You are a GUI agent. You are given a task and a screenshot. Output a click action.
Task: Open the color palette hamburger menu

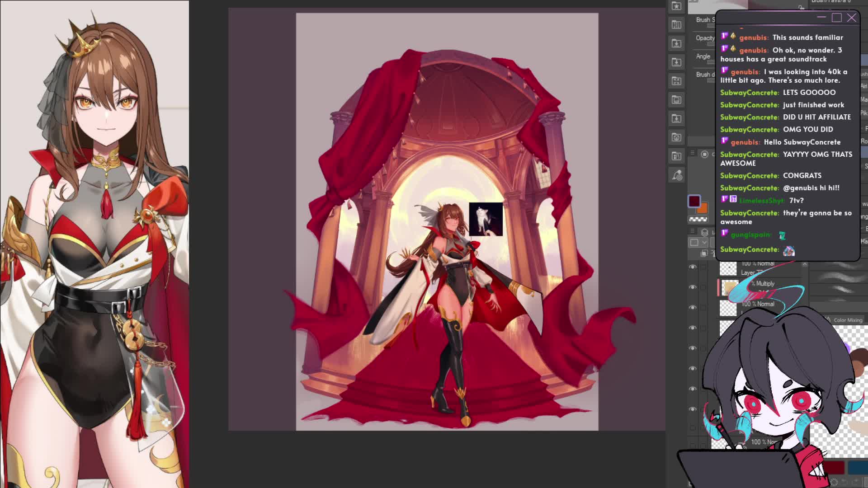(x=692, y=153)
